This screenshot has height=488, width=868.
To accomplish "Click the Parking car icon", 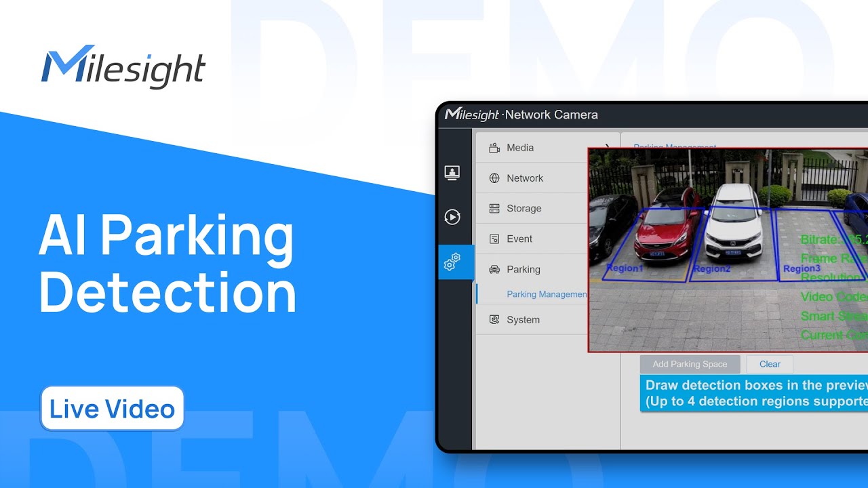I will coord(494,270).
